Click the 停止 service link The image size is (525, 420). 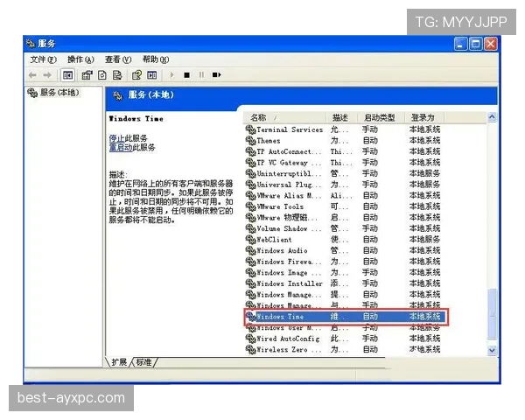[x=117, y=138]
